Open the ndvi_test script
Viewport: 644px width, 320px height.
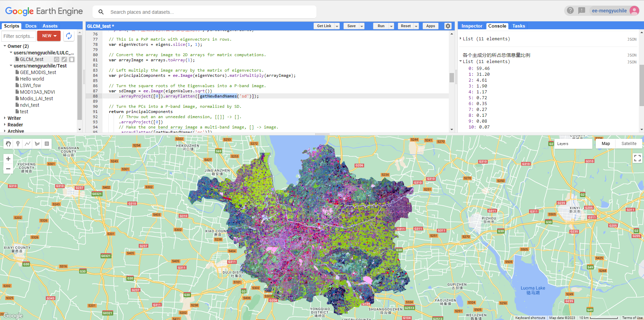tap(30, 105)
